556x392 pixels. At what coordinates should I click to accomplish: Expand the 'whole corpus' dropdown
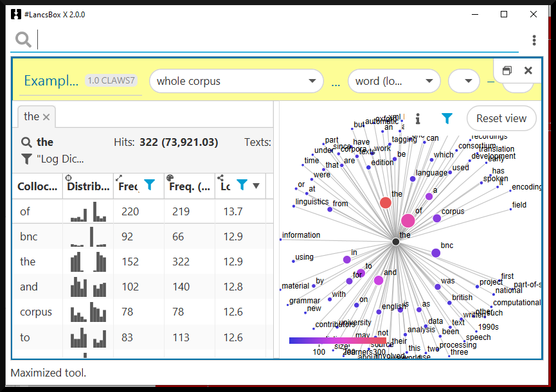236,81
